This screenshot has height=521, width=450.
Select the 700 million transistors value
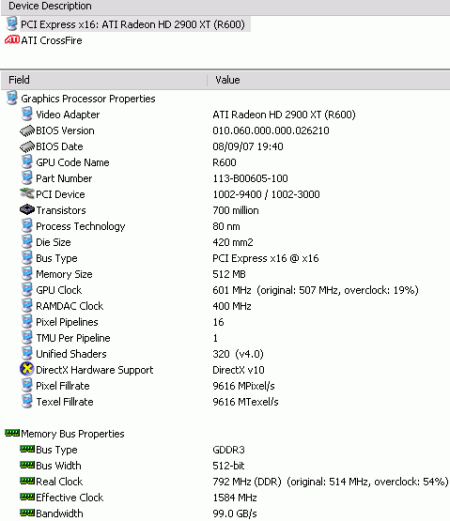[x=235, y=210]
